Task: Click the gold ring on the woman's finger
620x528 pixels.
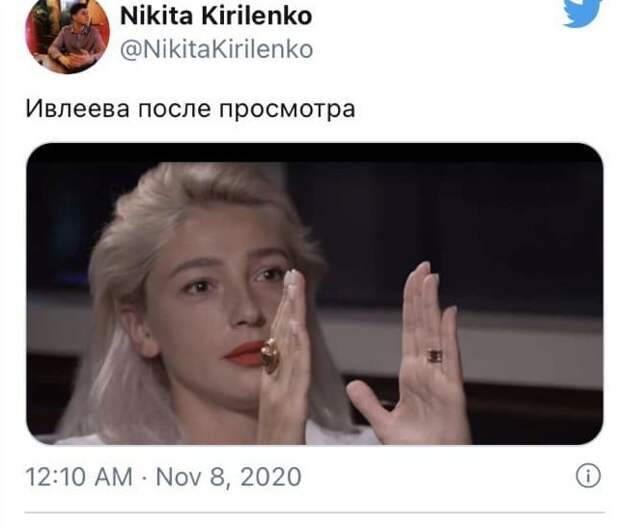Action: point(270,355)
